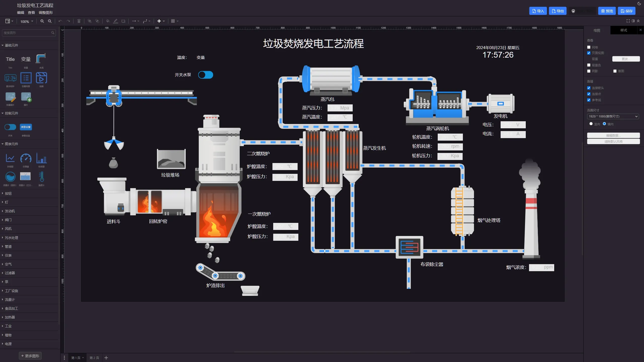
Task: Click the fill color bucket icon
Action: (x=108, y=21)
